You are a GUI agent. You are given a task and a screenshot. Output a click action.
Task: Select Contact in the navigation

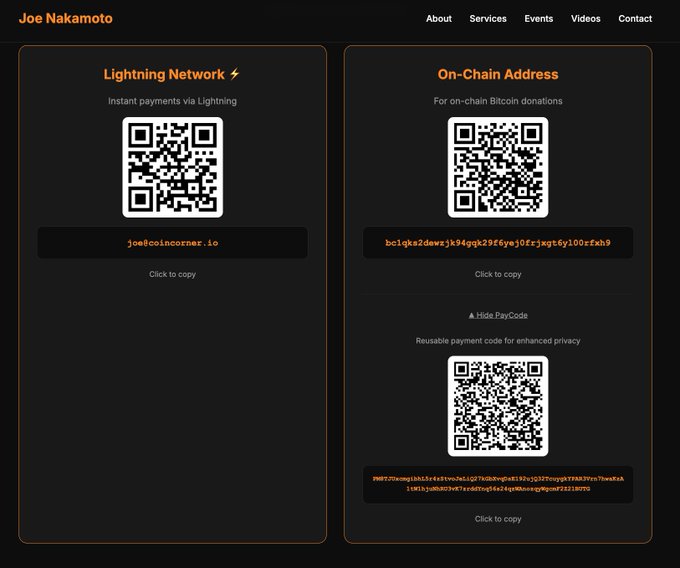point(635,19)
